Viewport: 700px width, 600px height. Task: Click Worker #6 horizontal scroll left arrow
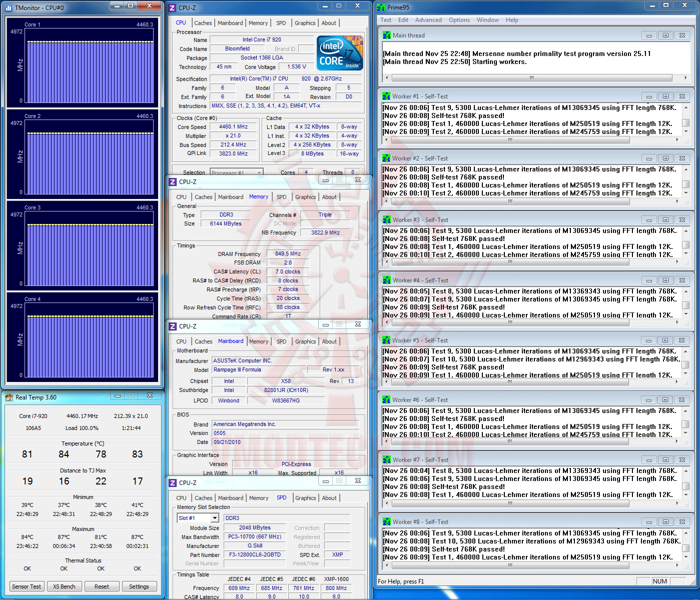click(x=386, y=441)
